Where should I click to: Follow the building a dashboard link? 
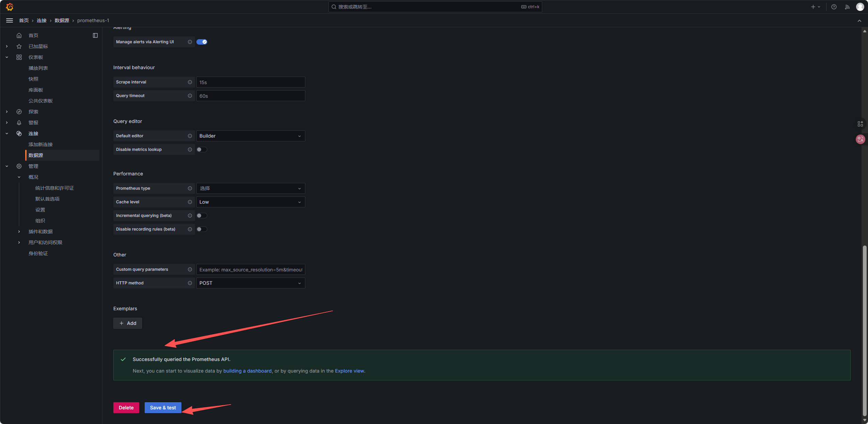[x=247, y=371]
